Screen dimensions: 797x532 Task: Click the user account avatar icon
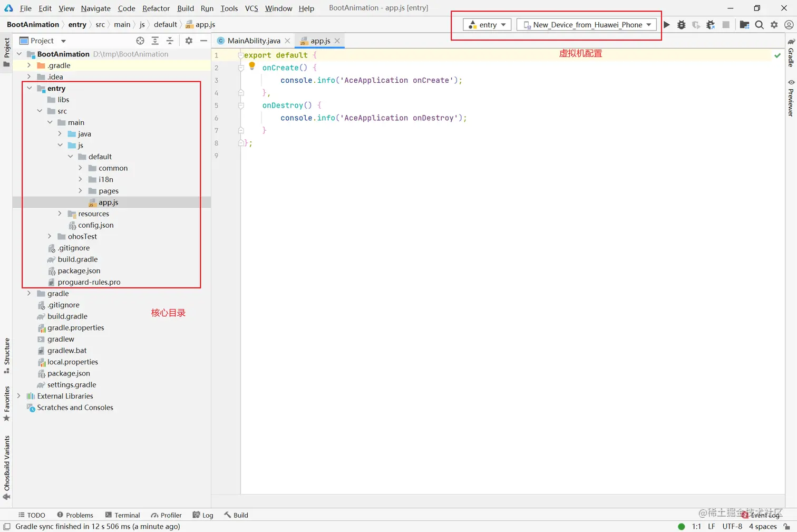point(789,25)
